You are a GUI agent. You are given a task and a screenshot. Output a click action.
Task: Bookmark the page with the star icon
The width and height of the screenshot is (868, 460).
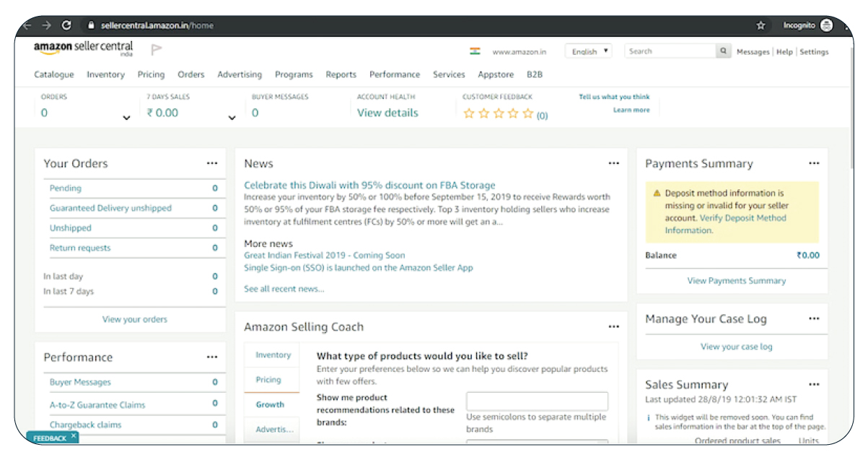[x=760, y=25]
